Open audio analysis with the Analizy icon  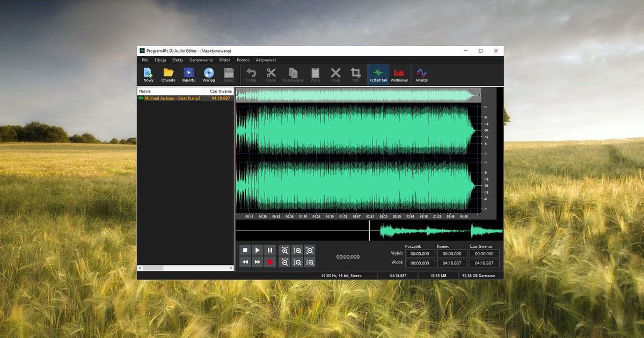point(422,74)
